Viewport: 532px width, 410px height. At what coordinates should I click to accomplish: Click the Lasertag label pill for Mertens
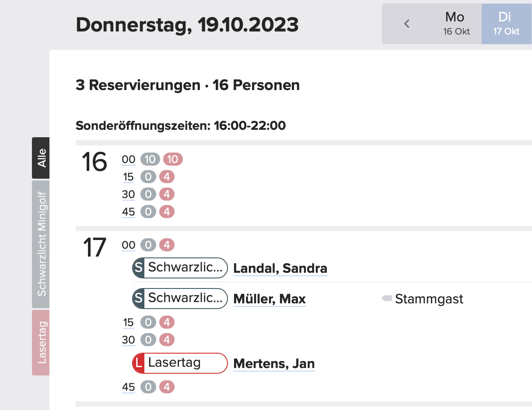pyautogui.click(x=180, y=363)
